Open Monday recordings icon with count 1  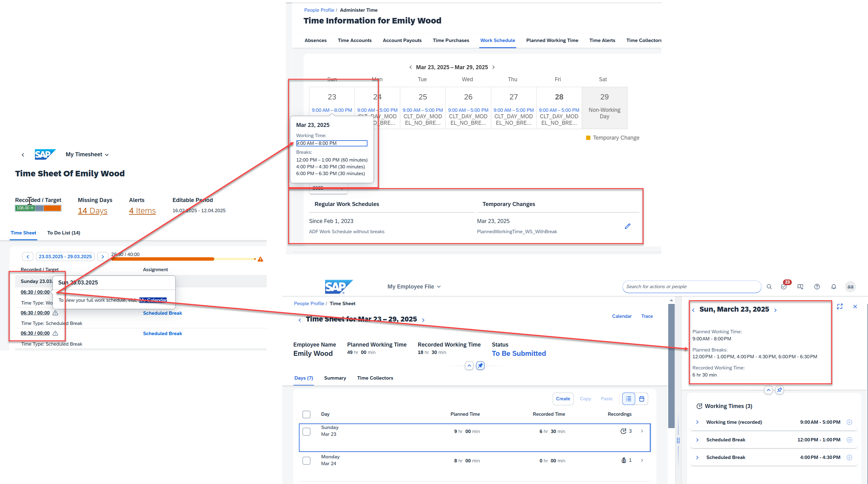(624, 460)
